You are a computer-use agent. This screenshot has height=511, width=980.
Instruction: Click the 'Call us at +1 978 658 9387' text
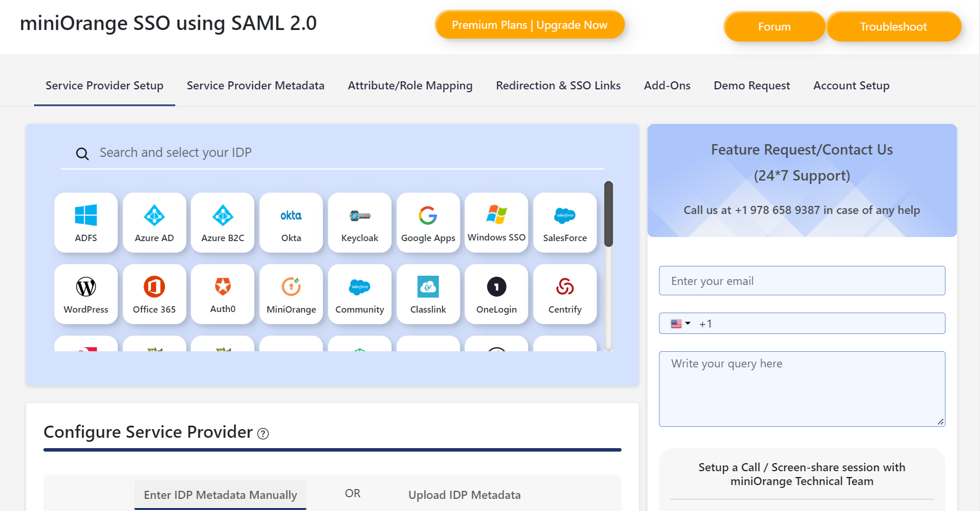802,210
